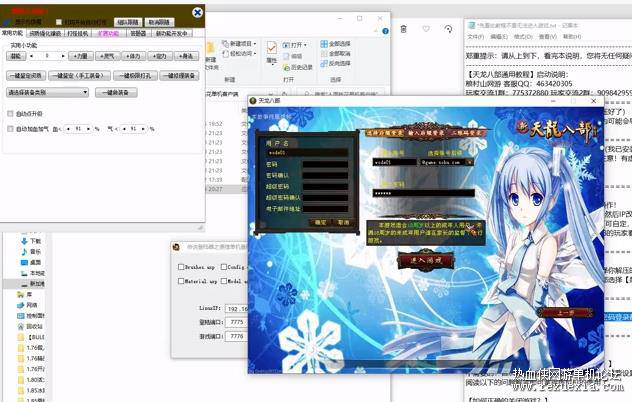The image size is (632, 402).
Task: Tick the Config checkbox in small window
Action: (x=224, y=267)
